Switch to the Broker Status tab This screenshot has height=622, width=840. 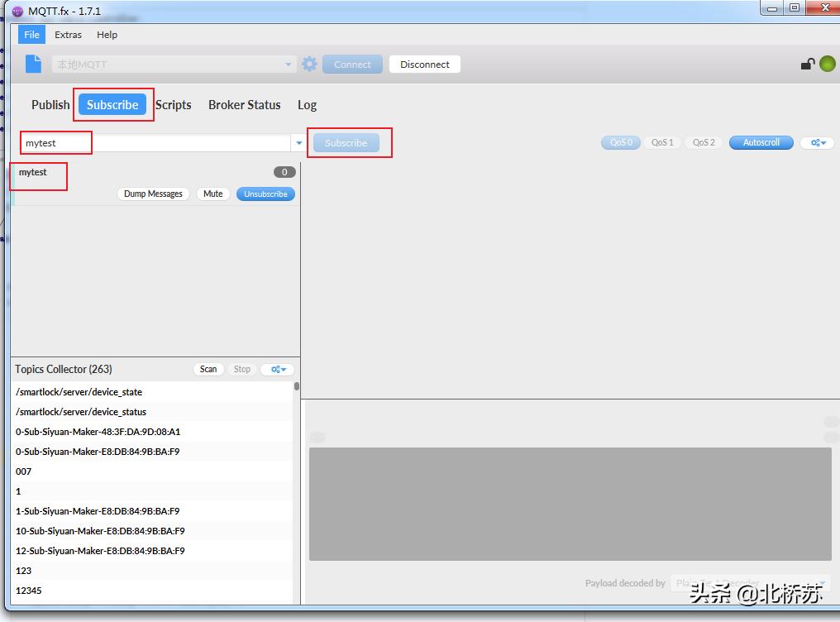244,105
